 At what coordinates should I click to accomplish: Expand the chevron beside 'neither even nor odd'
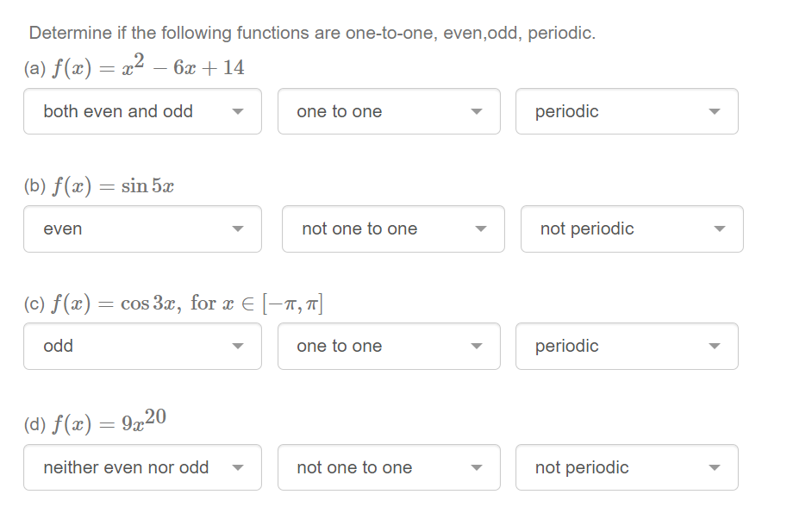pyautogui.click(x=240, y=467)
